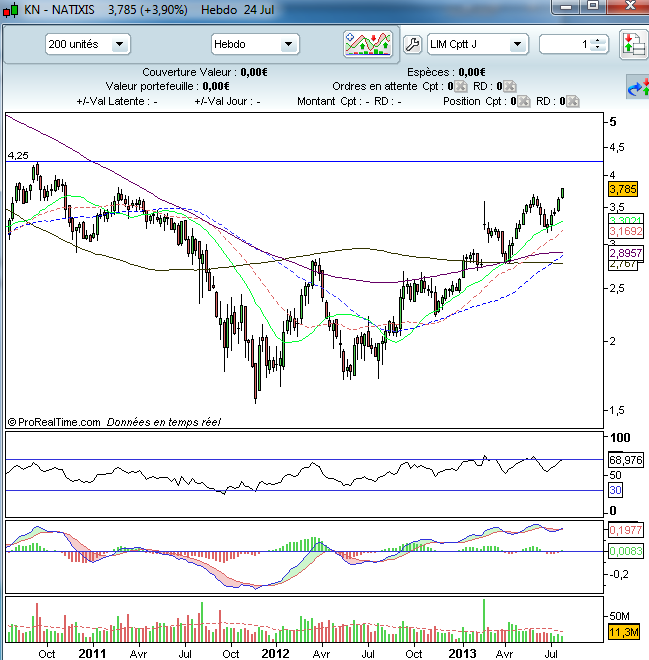The width and height of the screenshot is (649, 660).
Task: Click the KN - NATIXIS window title
Action: pyautogui.click(x=59, y=10)
